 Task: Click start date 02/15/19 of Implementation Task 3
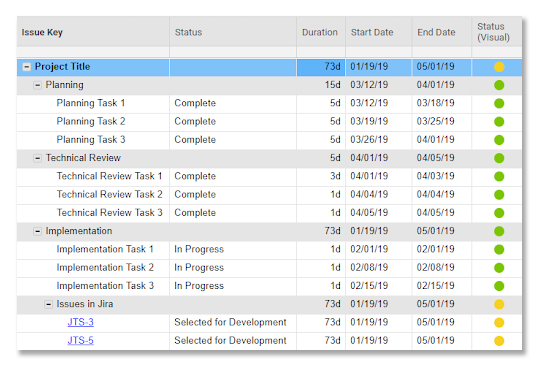click(369, 285)
